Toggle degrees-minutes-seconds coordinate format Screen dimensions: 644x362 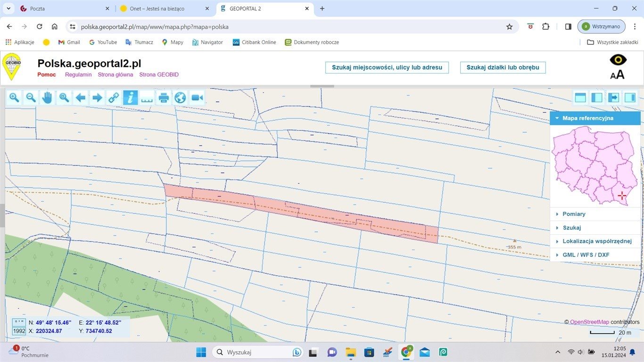(19, 322)
